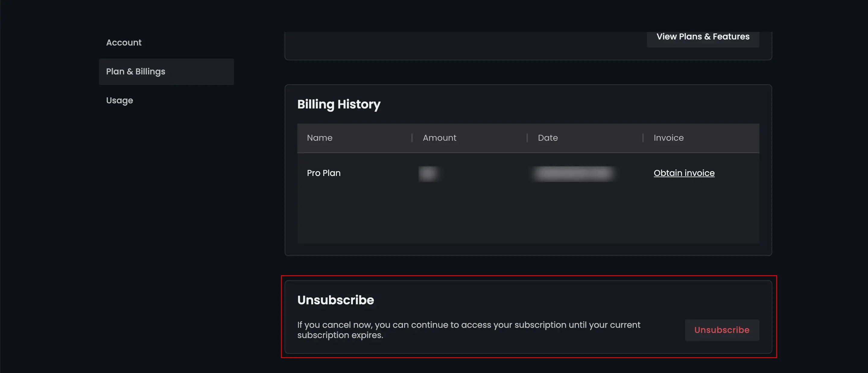Click the Amount column header
This screenshot has width=868, height=373.
click(439, 138)
